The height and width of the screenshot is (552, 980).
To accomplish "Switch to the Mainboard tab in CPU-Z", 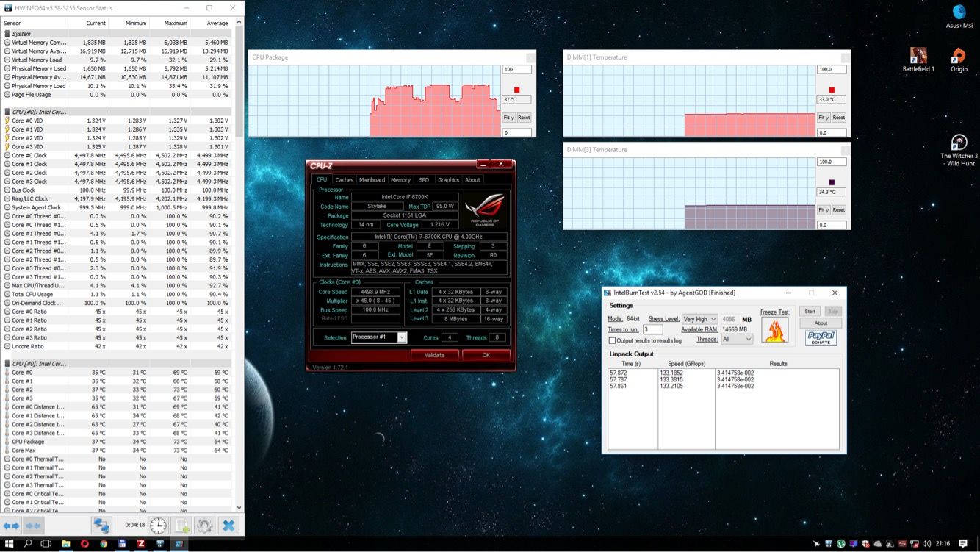I will pos(372,179).
